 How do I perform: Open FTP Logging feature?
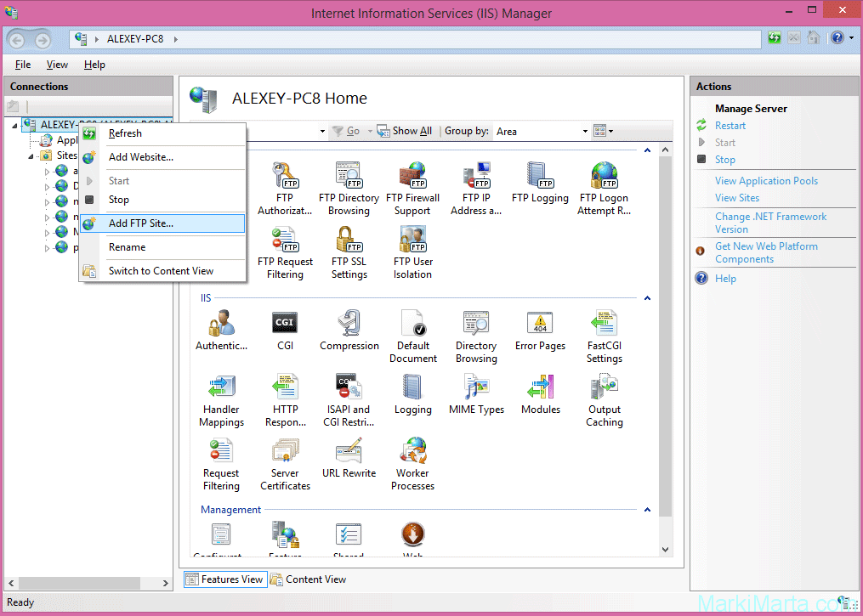[540, 183]
